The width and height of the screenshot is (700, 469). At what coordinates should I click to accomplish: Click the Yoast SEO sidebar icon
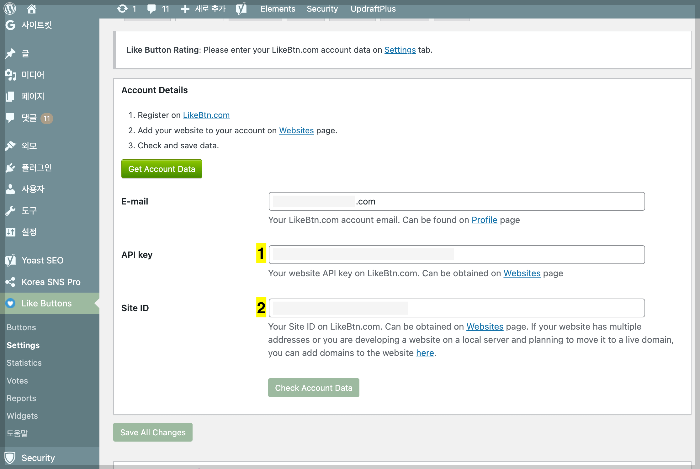click(10, 260)
